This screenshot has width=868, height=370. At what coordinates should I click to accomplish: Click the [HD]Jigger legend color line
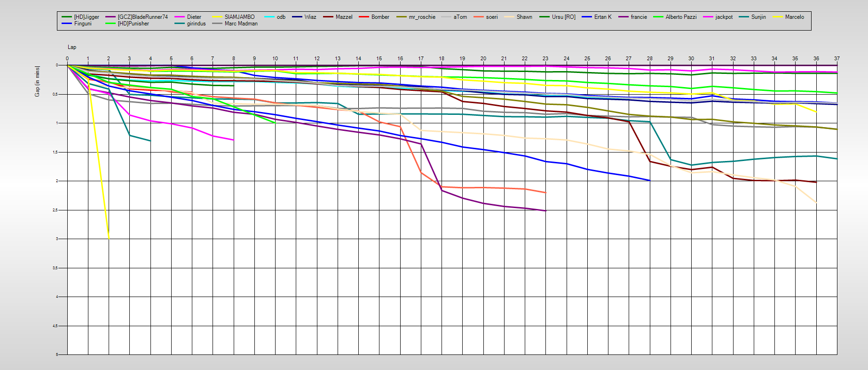pos(66,17)
